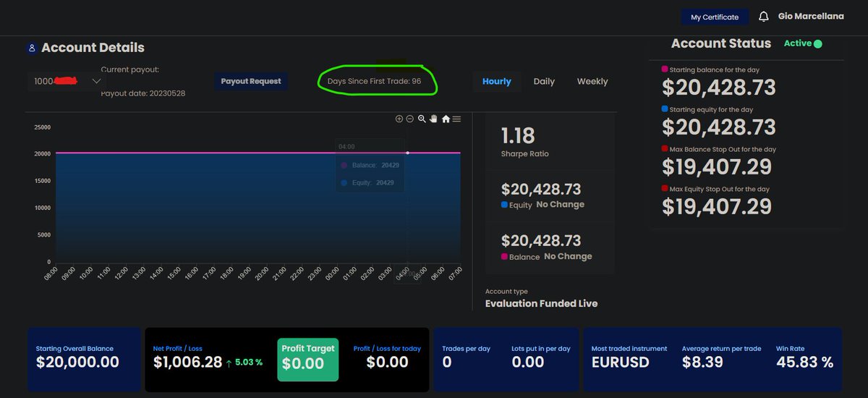
Task: Click the Days Since First Trade: 96 text
Action: (374, 81)
